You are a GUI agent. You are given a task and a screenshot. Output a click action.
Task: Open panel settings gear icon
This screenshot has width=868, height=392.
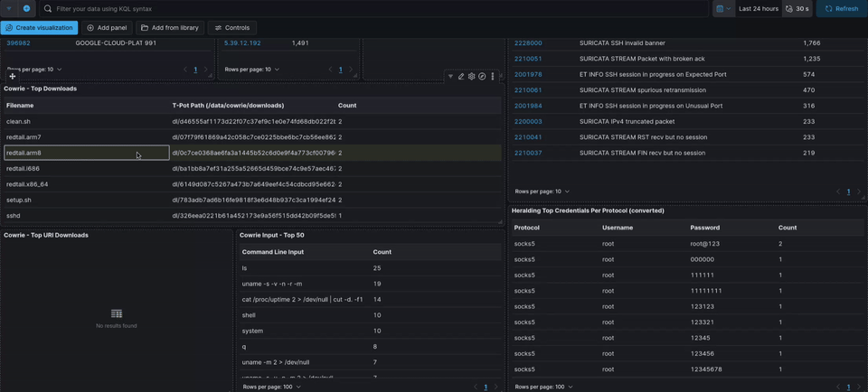click(x=471, y=77)
